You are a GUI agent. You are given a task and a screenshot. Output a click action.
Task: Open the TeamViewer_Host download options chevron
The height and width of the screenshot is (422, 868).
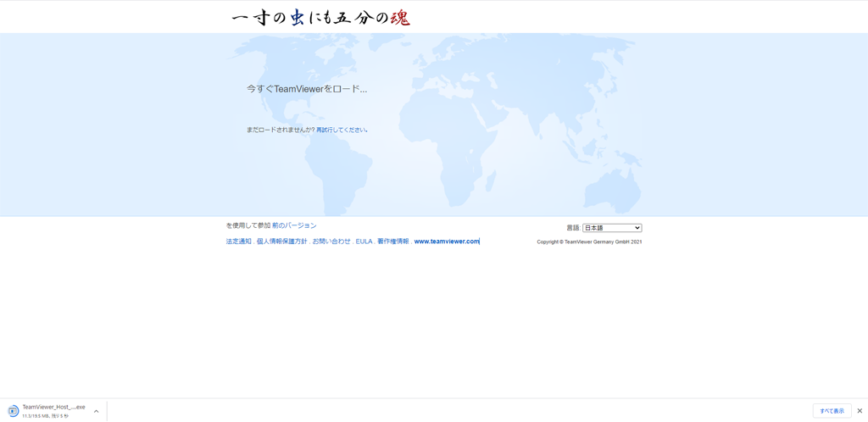pos(97,411)
